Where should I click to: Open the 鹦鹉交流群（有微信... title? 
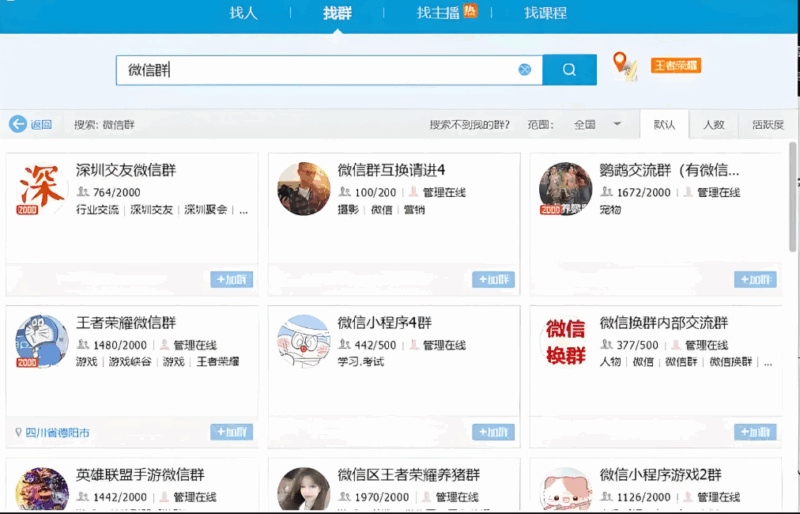pos(669,170)
